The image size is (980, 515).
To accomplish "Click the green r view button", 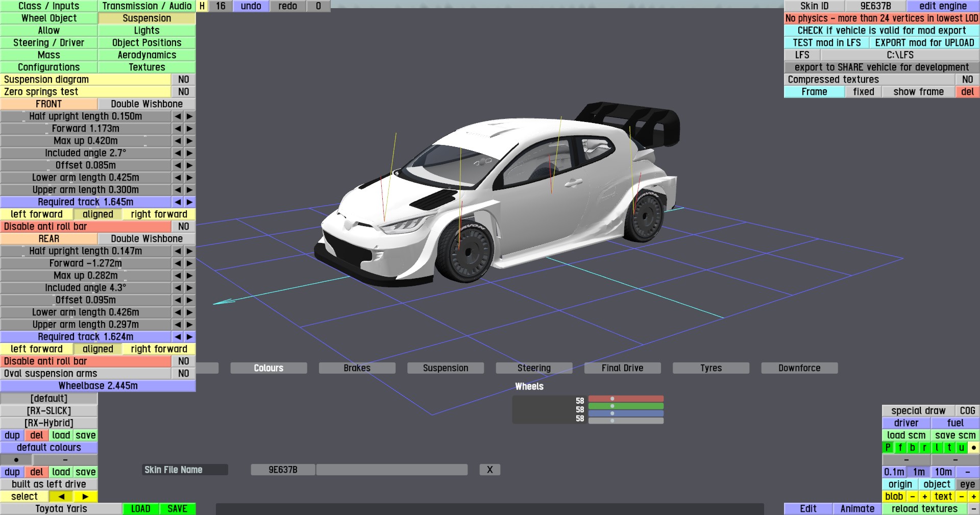I will (x=925, y=448).
